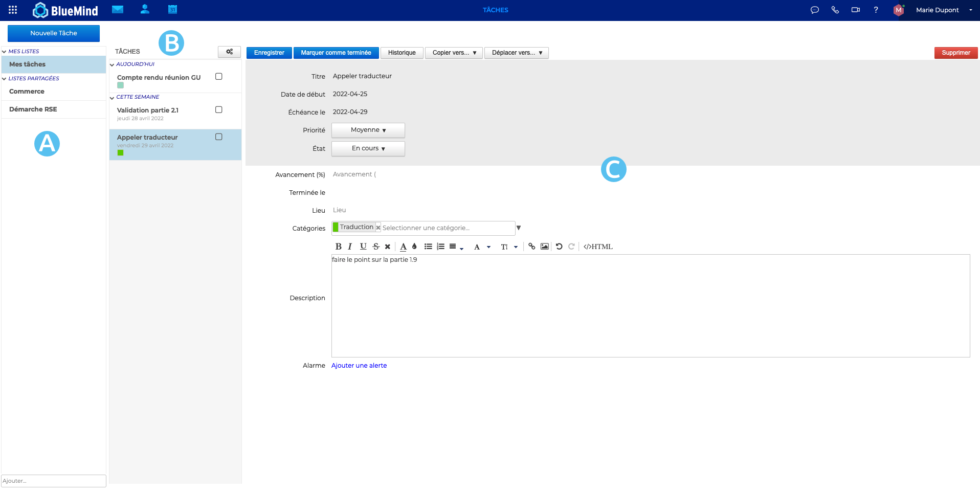Expand the Copier vers menu
The width and height of the screenshot is (980, 493).
tap(454, 53)
